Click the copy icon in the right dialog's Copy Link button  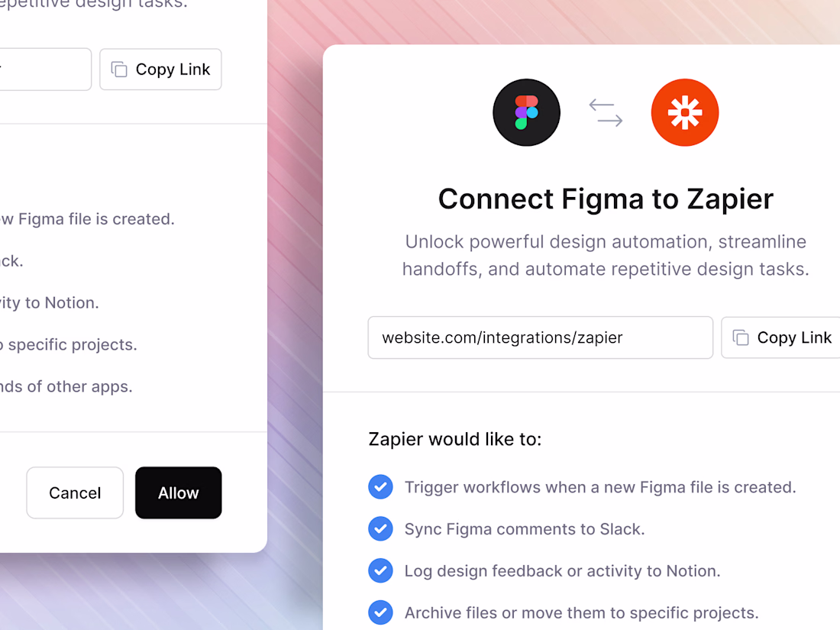click(x=741, y=338)
